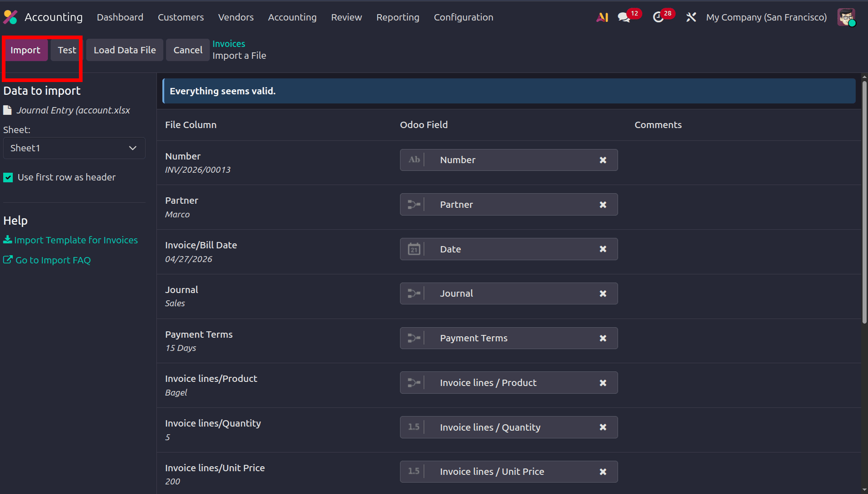Open the Payment Terms Odoo field selector
The width and height of the screenshot is (868, 494).
(509, 338)
